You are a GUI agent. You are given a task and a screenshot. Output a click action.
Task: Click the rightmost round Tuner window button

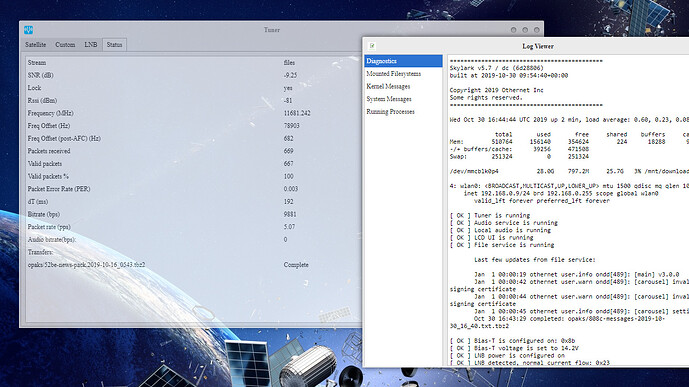tap(537, 30)
